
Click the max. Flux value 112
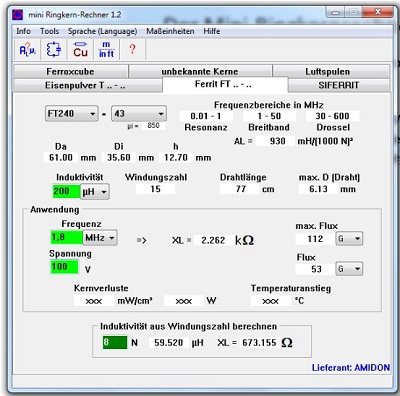tap(315, 239)
